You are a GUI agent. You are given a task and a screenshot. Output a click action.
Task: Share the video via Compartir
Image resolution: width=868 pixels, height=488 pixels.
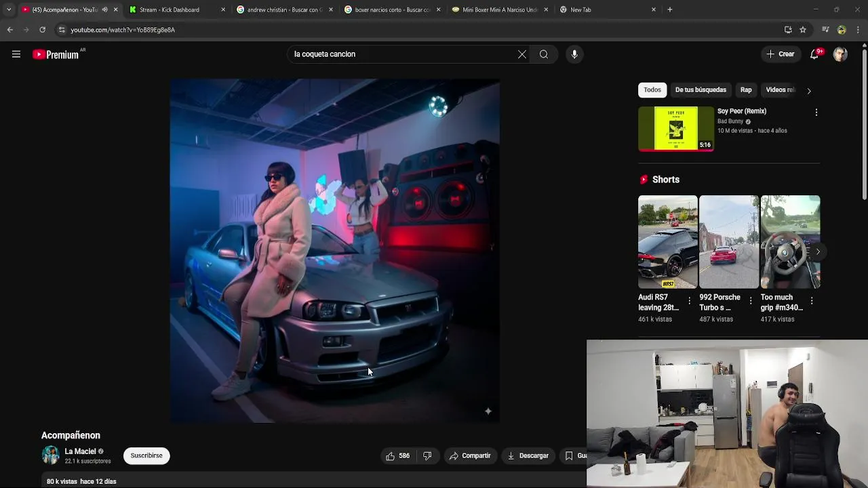click(x=470, y=455)
